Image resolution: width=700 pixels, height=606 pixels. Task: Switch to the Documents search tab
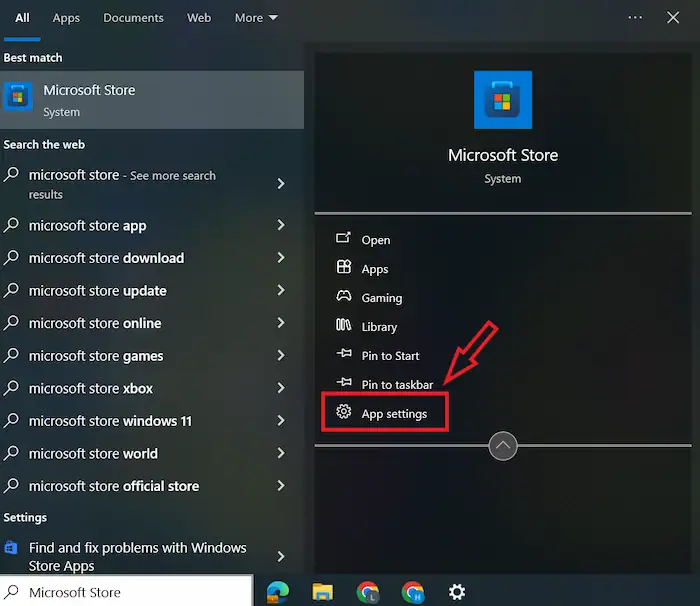click(x=133, y=18)
